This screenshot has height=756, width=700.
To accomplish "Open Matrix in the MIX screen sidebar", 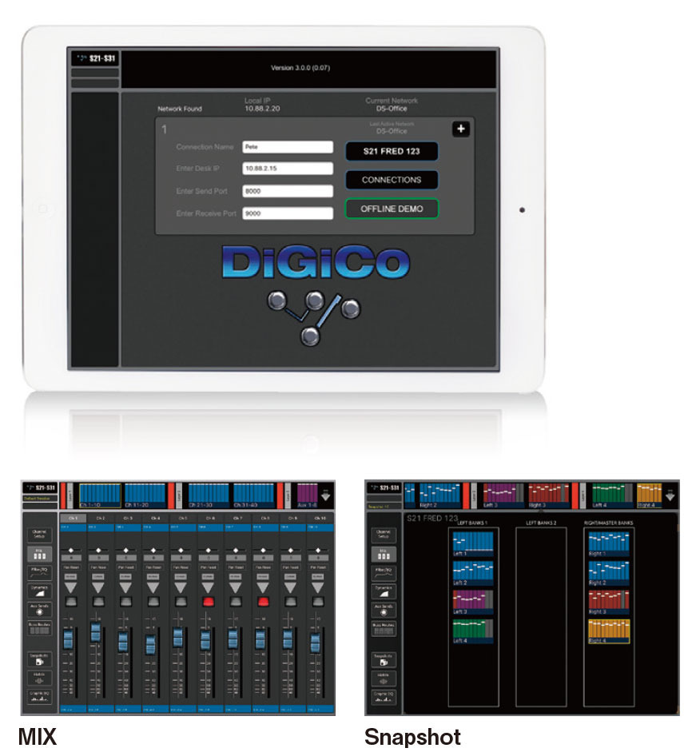I will [x=39, y=678].
